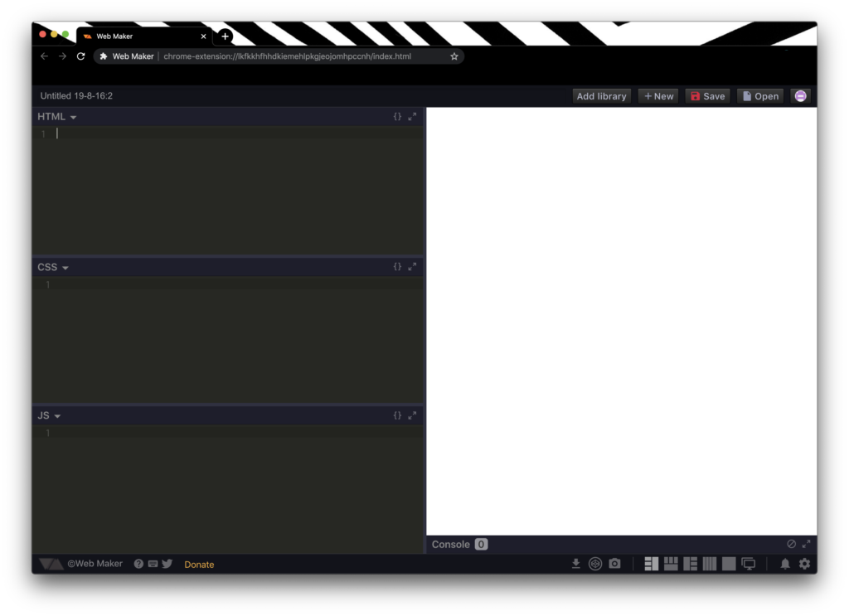The image size is (849, 616).
Task: Click into the JS code editor line 1
Action: click(238, 433)
